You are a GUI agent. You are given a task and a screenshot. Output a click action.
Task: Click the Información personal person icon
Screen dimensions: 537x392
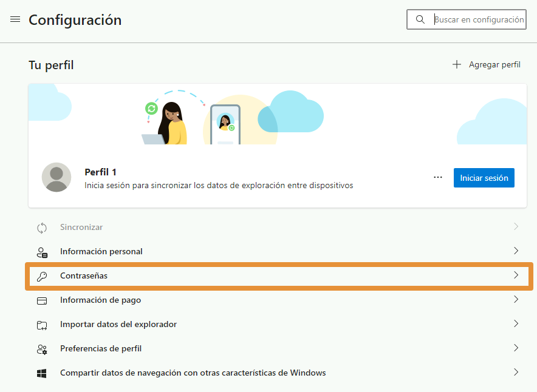coord(42,252)
